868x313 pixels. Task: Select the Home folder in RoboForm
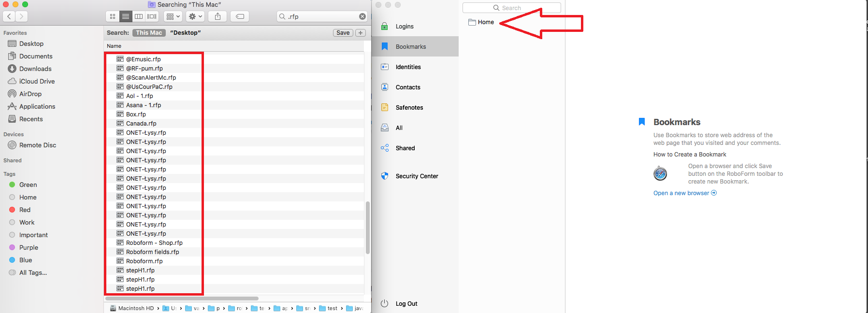481,22
